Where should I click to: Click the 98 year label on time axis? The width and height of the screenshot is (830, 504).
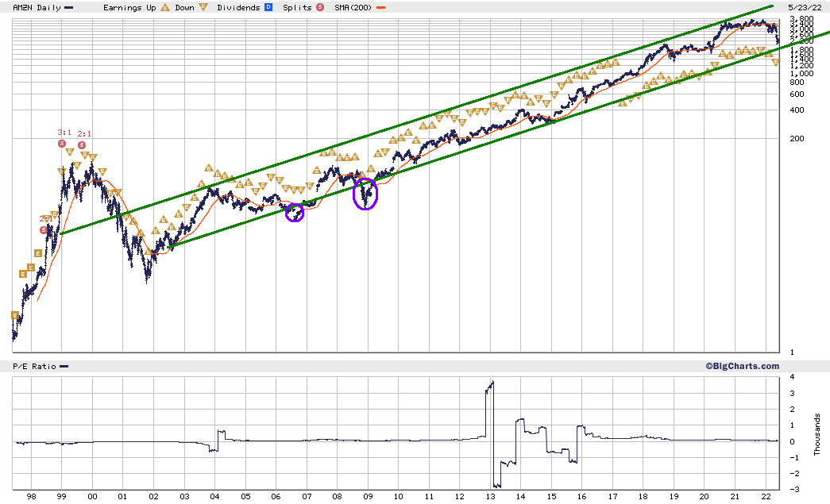(31, 497)
